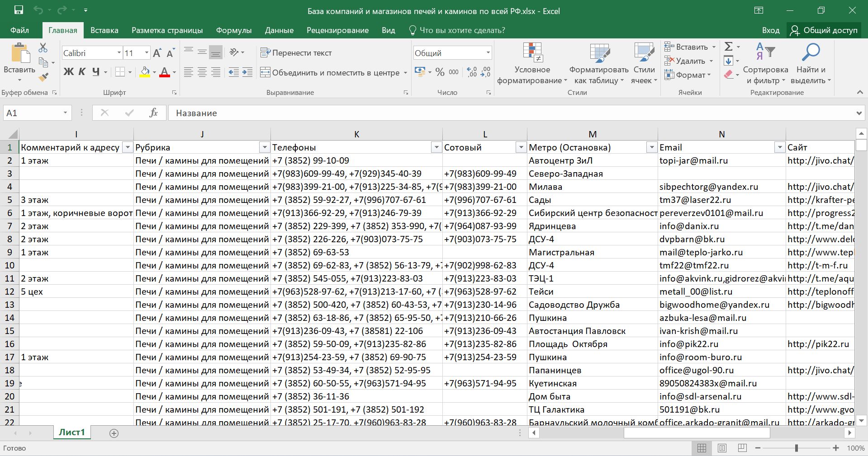The image size is (868, 456).
Task: Toggle bold formatting Ж
Action: coord(68,72)
